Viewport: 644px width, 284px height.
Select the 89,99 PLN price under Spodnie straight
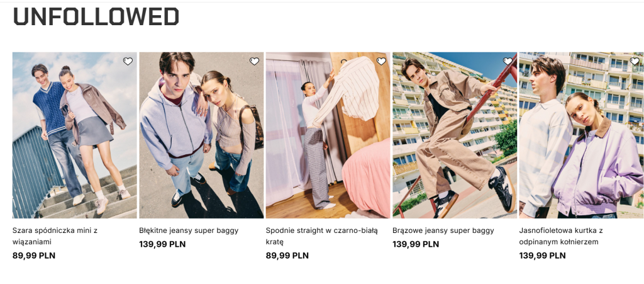tap(287, 256)
